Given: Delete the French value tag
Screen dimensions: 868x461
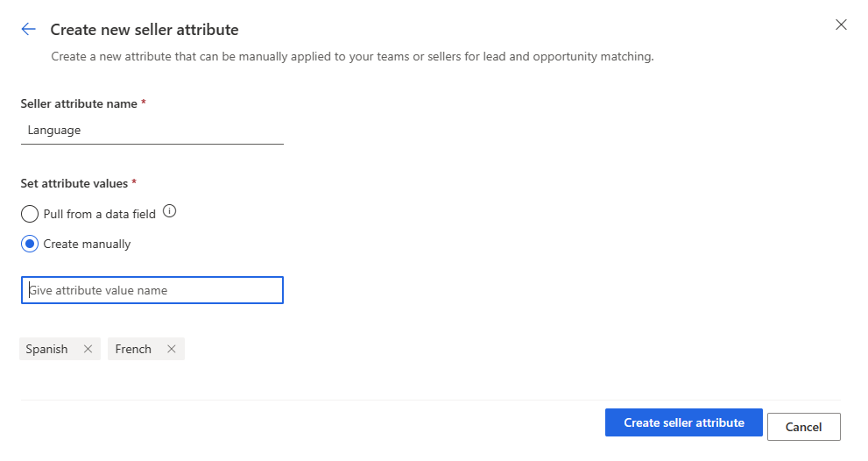Looking at the screenshot, I should tap(172, 349).
